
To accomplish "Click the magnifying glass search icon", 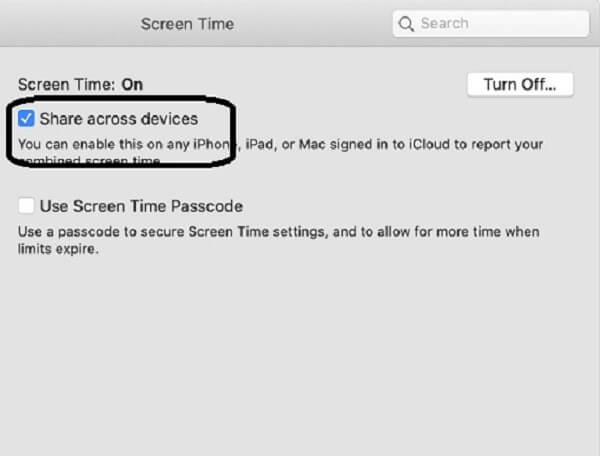I will pos(406,23).
